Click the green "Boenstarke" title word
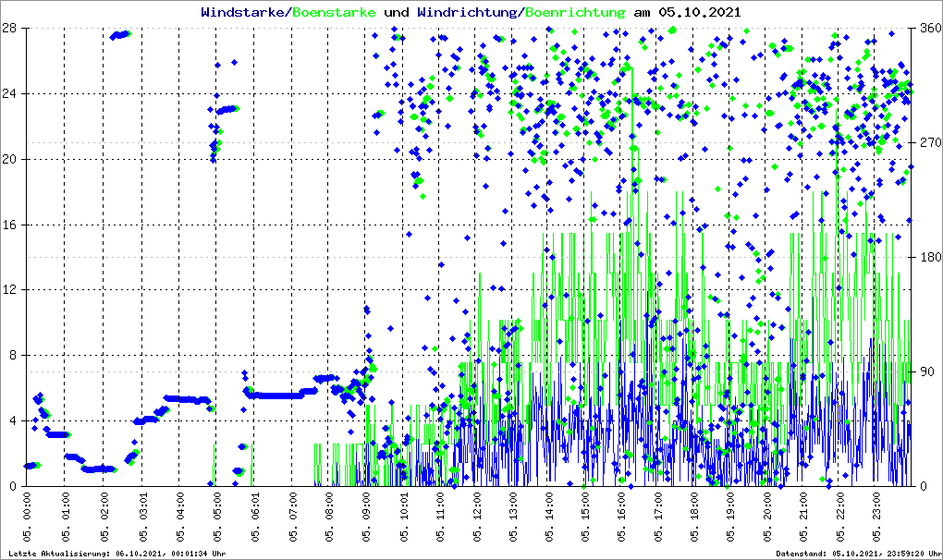 334,13
